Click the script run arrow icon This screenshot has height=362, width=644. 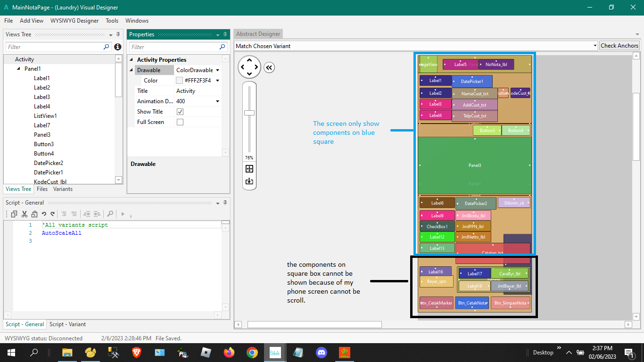(123, 214)
